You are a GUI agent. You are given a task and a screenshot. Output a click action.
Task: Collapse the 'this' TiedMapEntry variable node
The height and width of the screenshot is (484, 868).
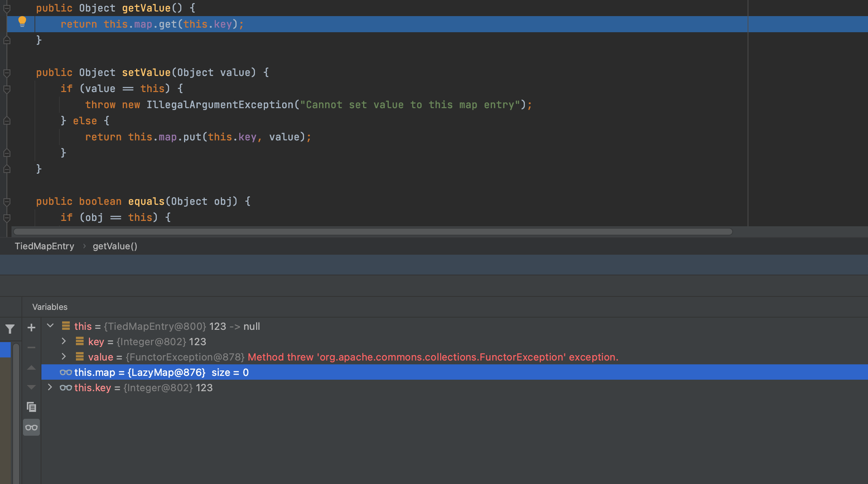pyautogui.click(x=50, y=326)
